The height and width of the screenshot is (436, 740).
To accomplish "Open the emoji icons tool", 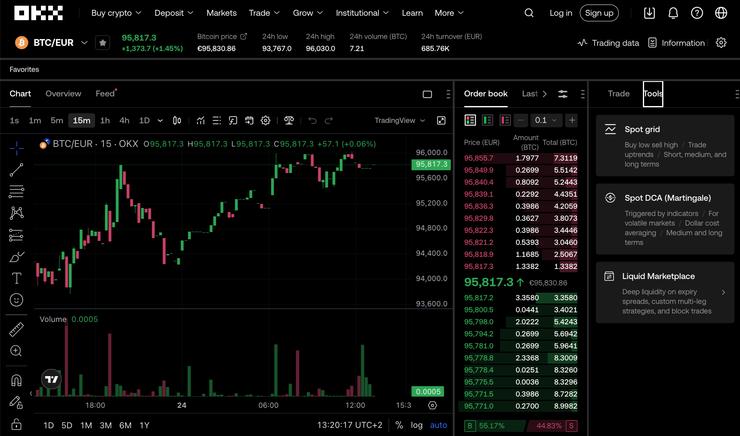I will (x=17, y=300).
